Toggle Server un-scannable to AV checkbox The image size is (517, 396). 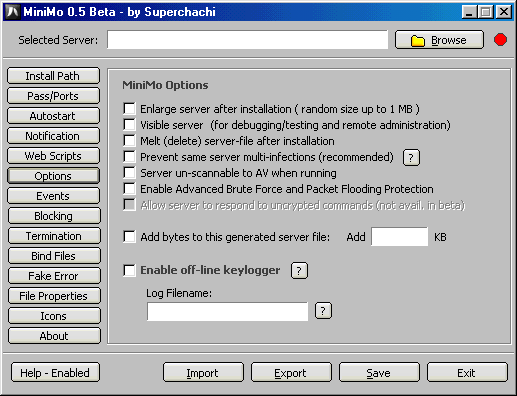tap(129, 172)
